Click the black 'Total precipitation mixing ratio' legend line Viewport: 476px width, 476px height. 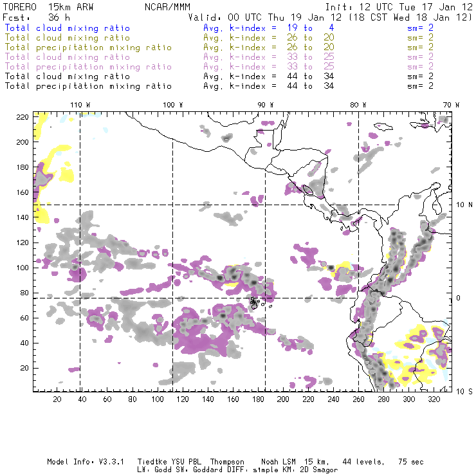pos(88,86)
